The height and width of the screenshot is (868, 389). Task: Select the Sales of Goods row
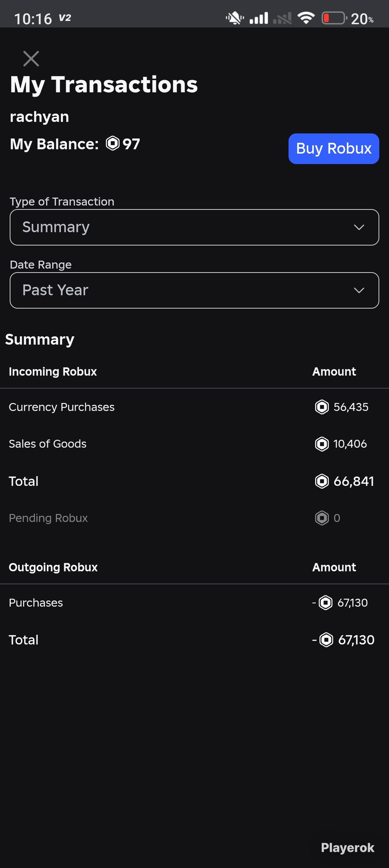pyautogui.click(x=194, y=444)
